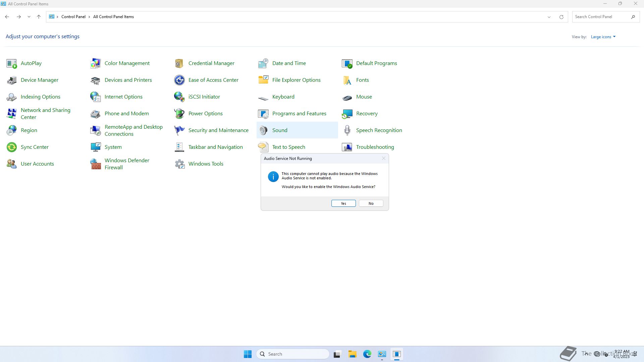Open the recent locations dropdown arrow
644x362 pixels.
pyautogui.click(x=29, y=17)
